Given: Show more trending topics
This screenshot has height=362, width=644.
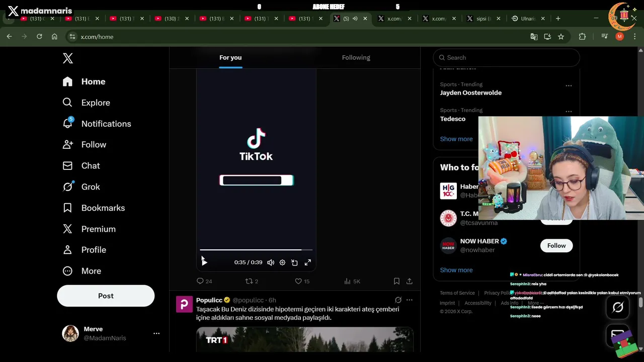Looking at the screenshot, I should pos(456,139).
